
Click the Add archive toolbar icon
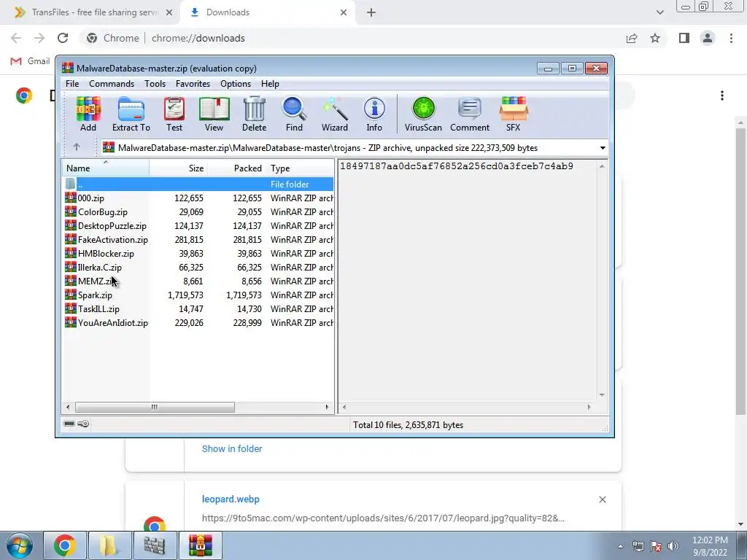[x=88, y=114]
